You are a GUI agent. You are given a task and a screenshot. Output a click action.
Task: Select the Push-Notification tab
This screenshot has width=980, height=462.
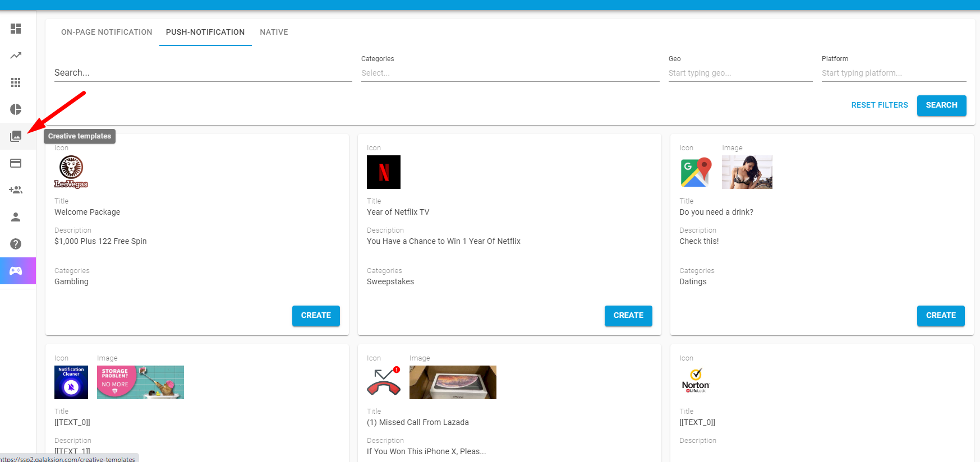click(205, 32)
